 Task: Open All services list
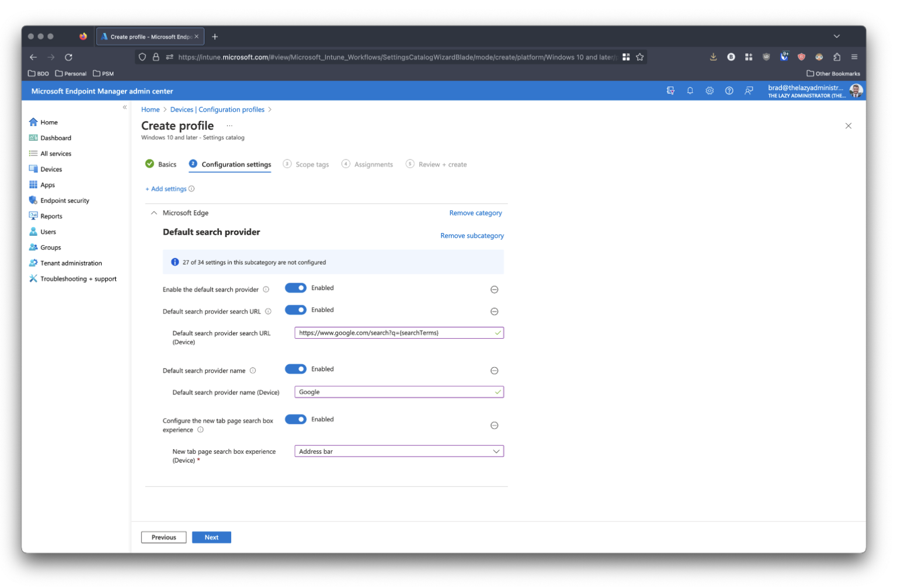(50, 154)
